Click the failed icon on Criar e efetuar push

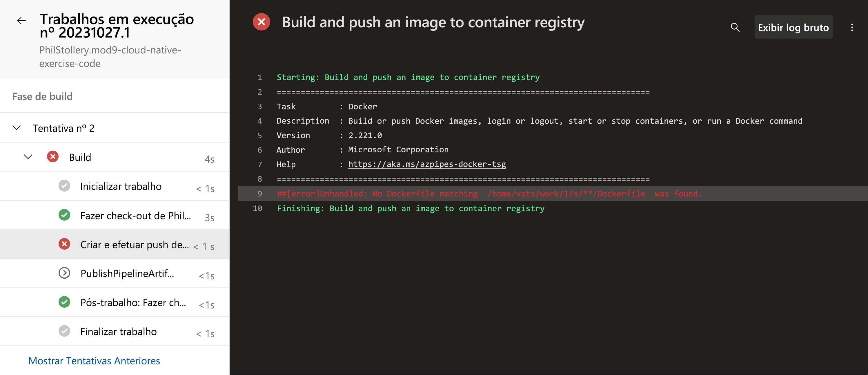coord(64,244)
